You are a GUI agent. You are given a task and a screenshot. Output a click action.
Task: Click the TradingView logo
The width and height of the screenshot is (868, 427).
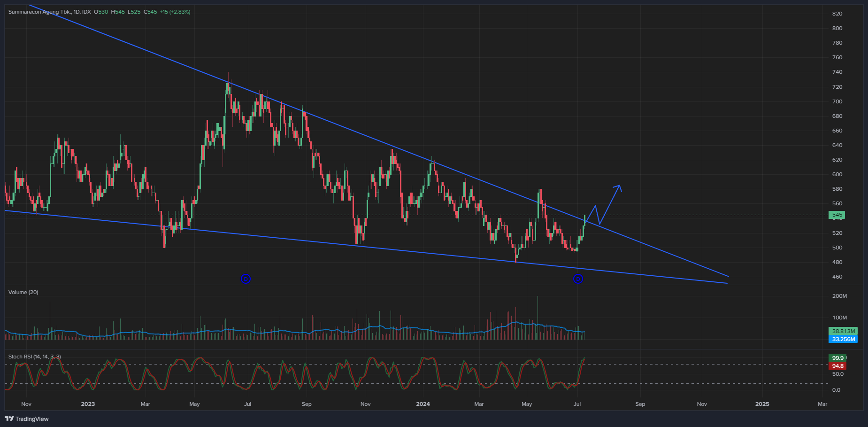coord(8,419)
